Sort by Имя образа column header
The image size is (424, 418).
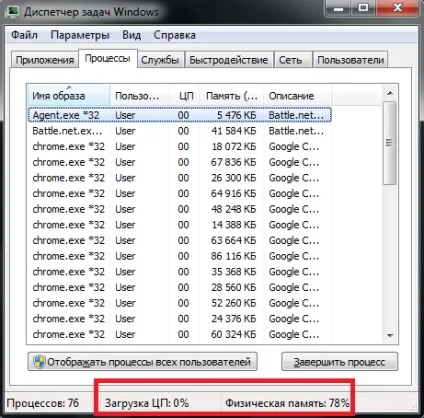68,96
